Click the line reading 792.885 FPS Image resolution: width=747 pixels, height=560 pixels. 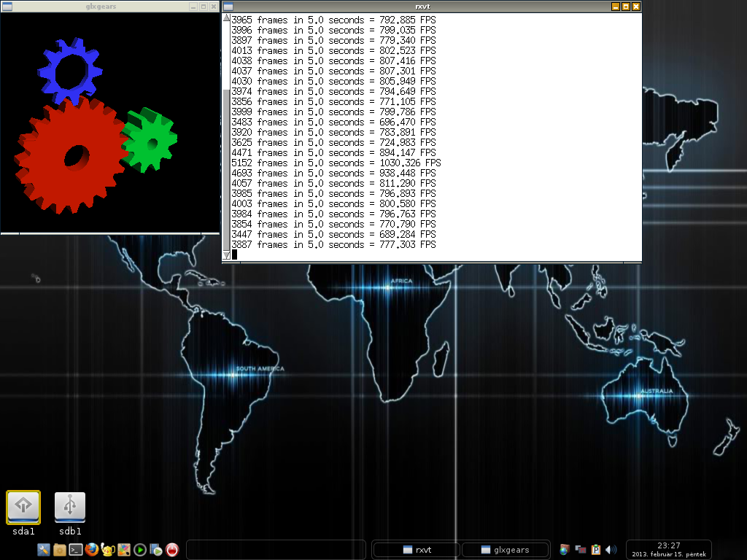tap(333, 20)
